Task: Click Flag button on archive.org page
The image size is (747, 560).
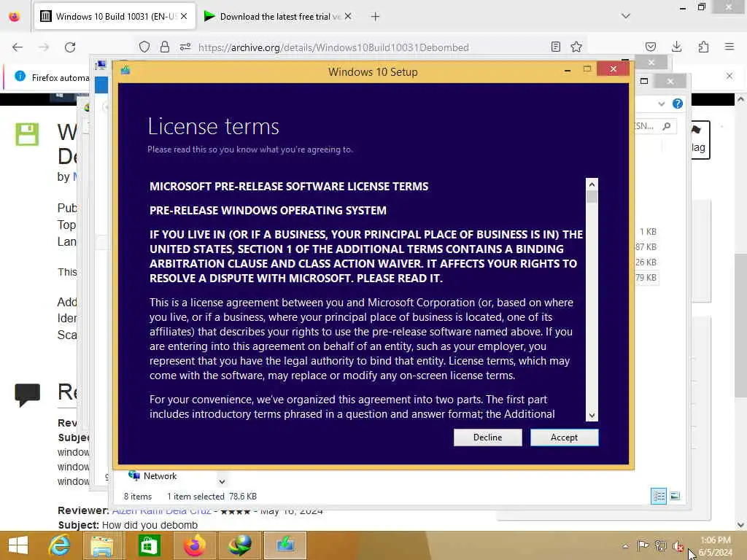Action: (x=700, y=139)
